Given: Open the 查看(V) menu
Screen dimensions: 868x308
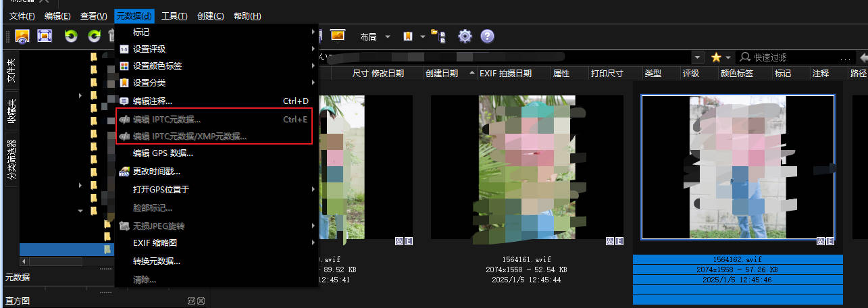Looking at the screenshot, I should (93, 16).
